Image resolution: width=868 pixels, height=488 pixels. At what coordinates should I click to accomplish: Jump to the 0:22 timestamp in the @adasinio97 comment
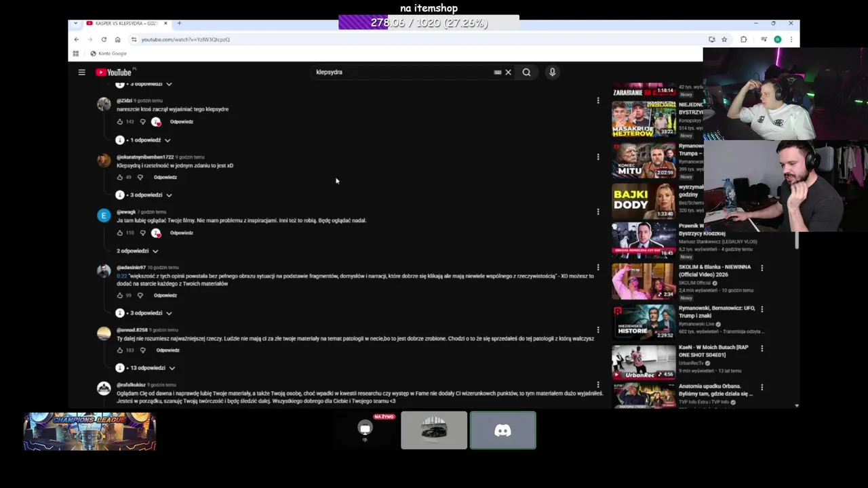121,276
